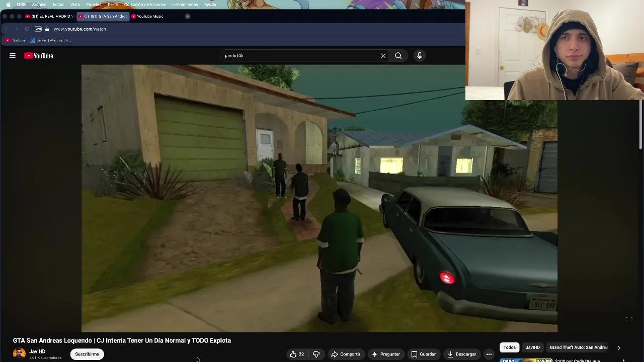Screen dimensions: 644x362
Task: Open JaviHD channel avatar
Action: pyautogui.click(x=19, y=354)
